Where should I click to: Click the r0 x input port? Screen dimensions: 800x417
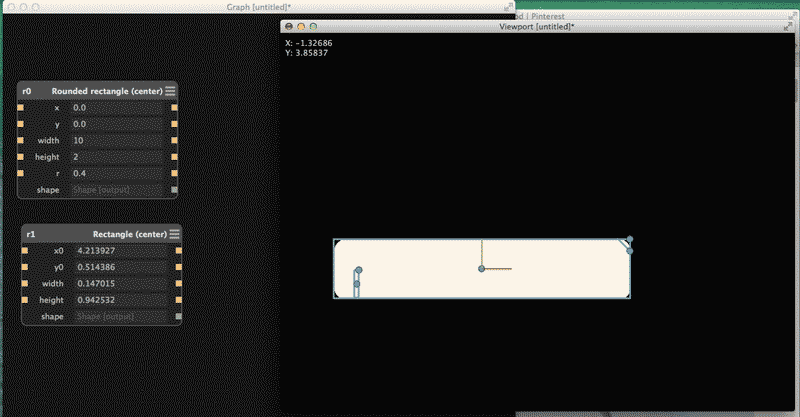click(x=20, y=108)
